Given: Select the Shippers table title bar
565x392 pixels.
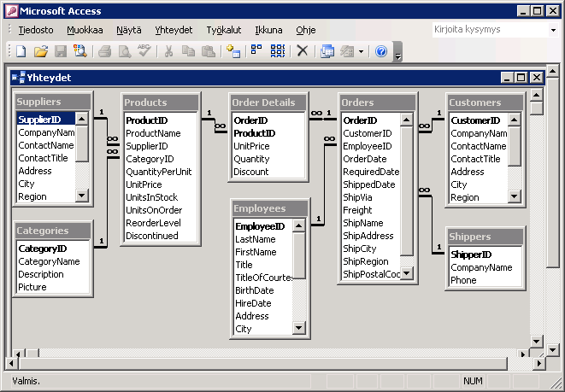Looking at the screenshot, I should [486, 237].
